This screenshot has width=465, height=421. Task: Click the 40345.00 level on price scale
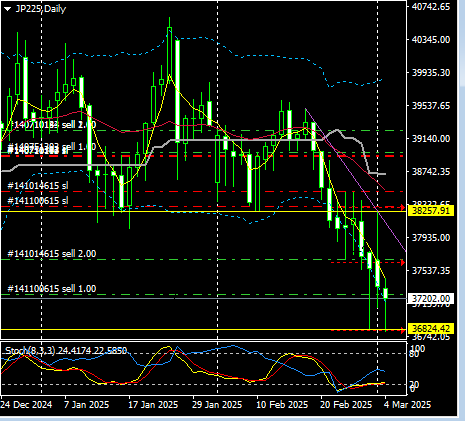[x=431, y=40]
